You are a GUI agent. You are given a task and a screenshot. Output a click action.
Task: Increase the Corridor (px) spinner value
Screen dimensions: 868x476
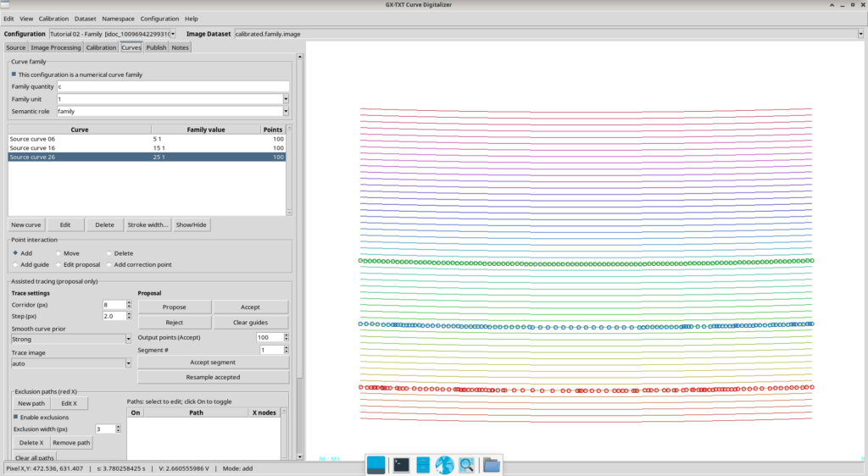(x=129, y=303)
